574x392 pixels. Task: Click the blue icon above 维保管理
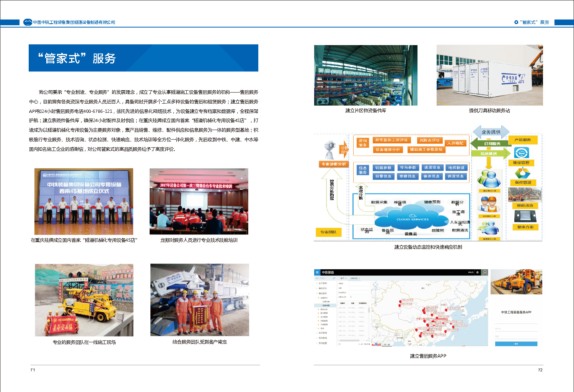[521, 153]
